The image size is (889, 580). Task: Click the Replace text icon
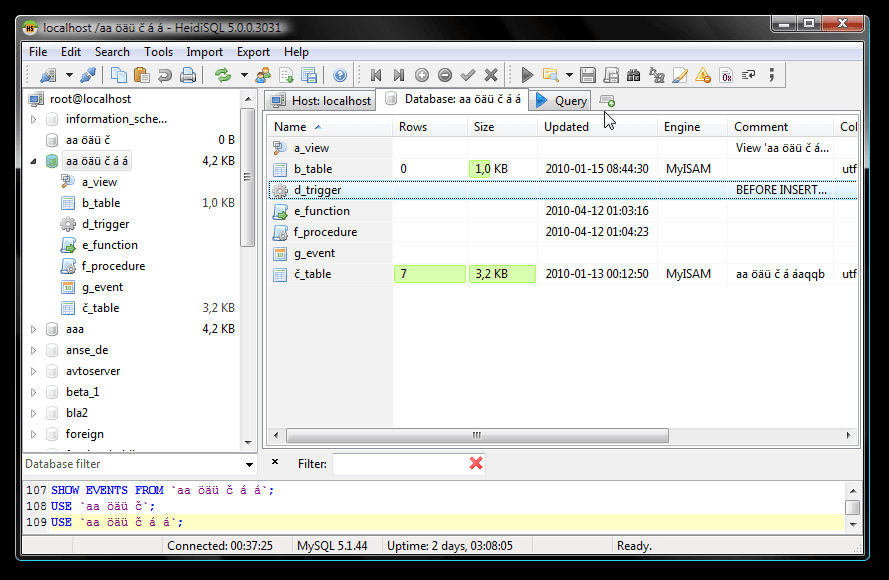657,75
